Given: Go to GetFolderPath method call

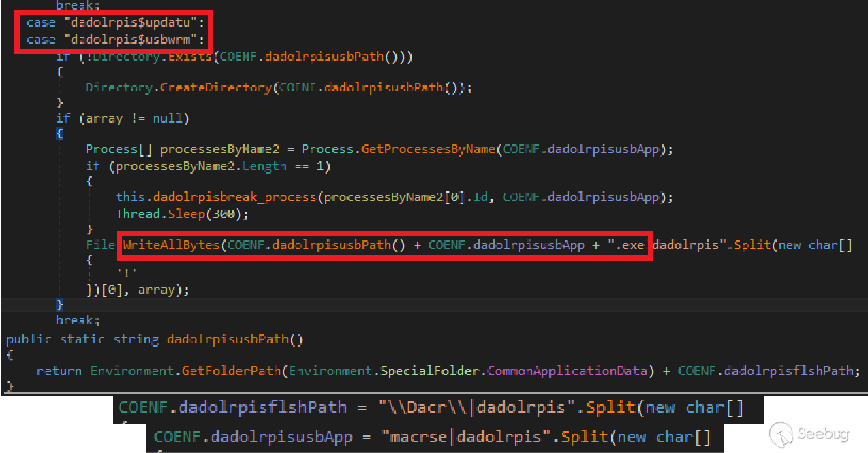Looking at the screenshot, I should tap(232, 371).
